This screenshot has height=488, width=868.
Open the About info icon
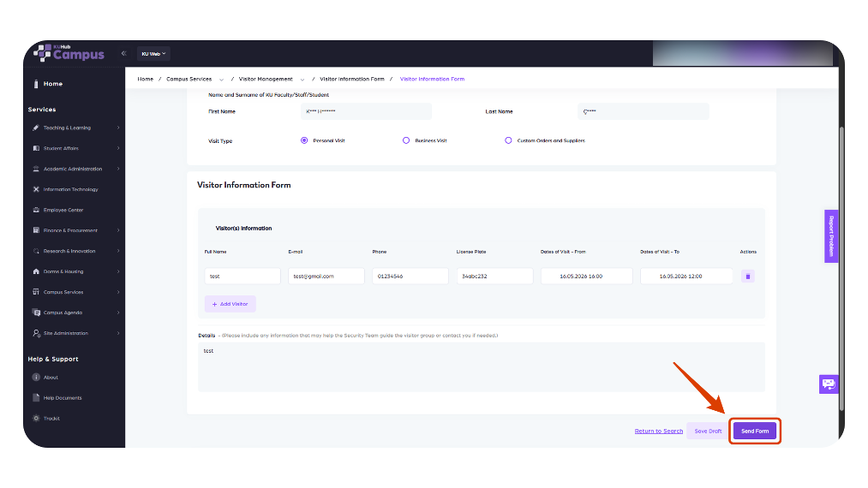pos(36,378)
